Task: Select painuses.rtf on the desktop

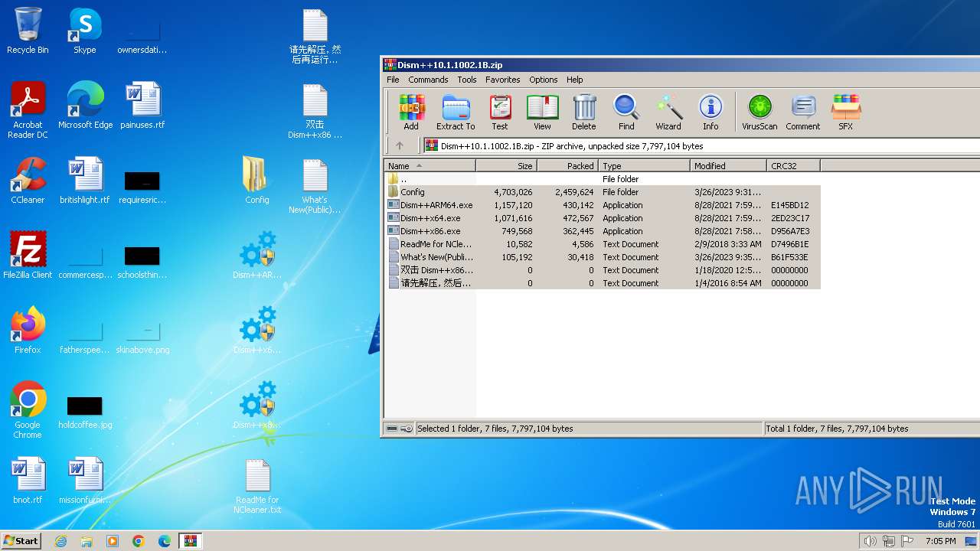Action: coord(142,106)
